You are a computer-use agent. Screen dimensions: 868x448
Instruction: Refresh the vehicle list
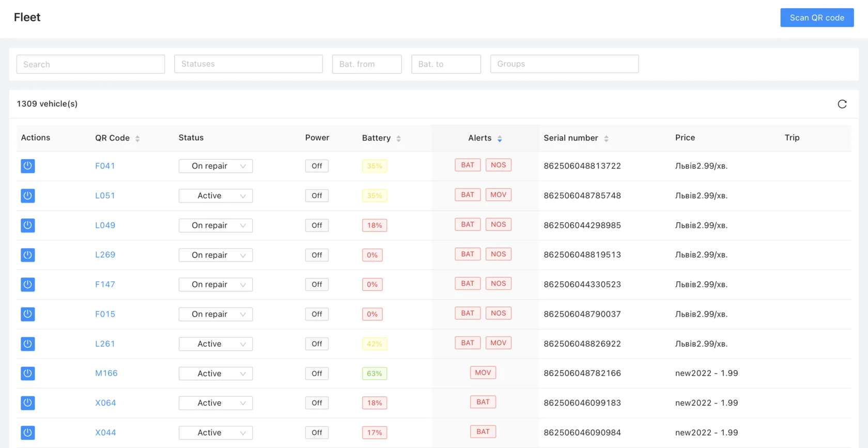tap(842, 104)
